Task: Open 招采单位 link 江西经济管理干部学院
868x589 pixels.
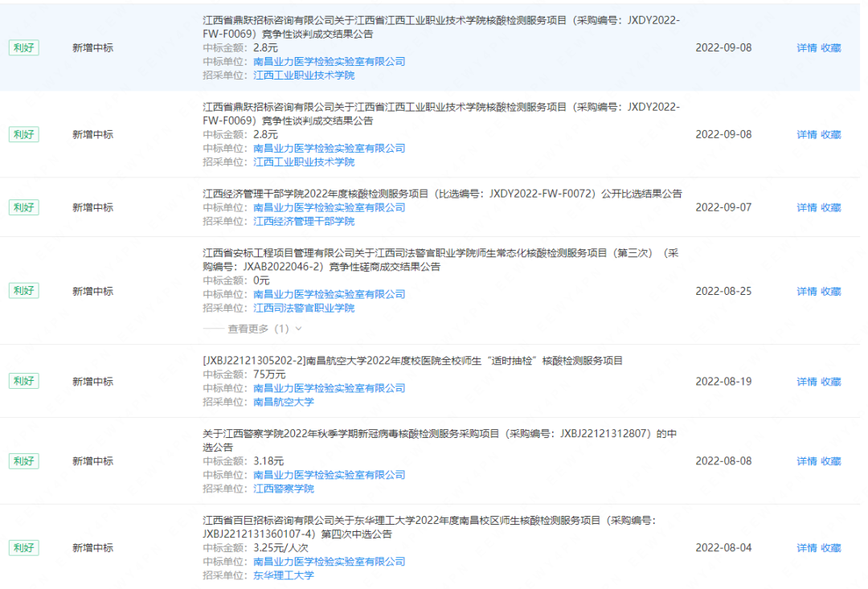Action: click(x=304, y=222)
